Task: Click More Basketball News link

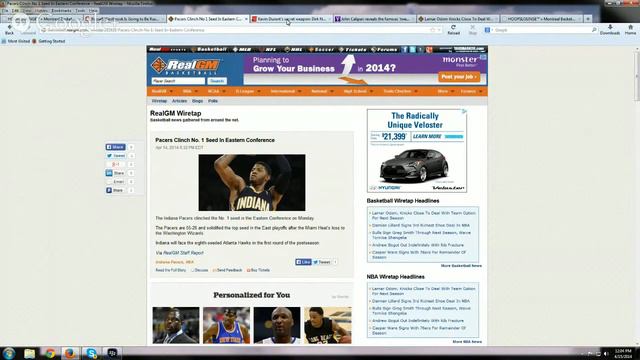Action: point(461,266)
